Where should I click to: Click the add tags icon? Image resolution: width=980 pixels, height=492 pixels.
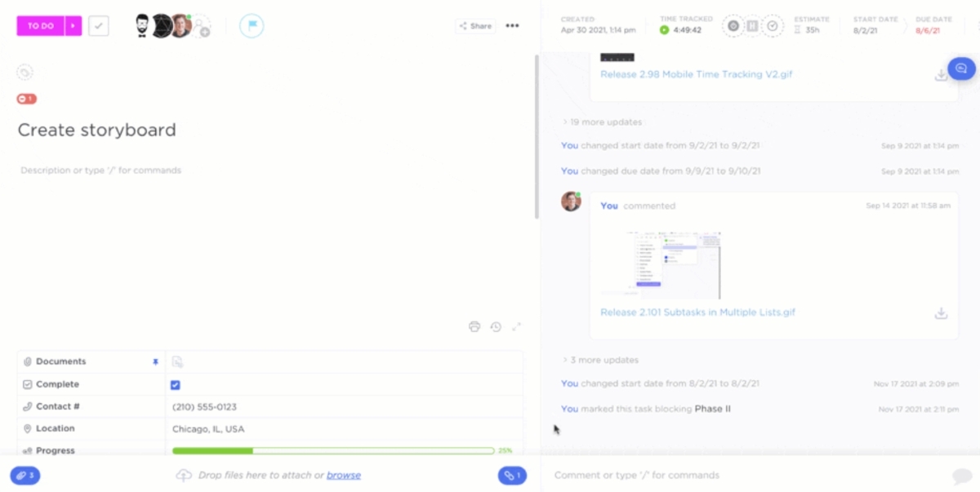point(24,73)
